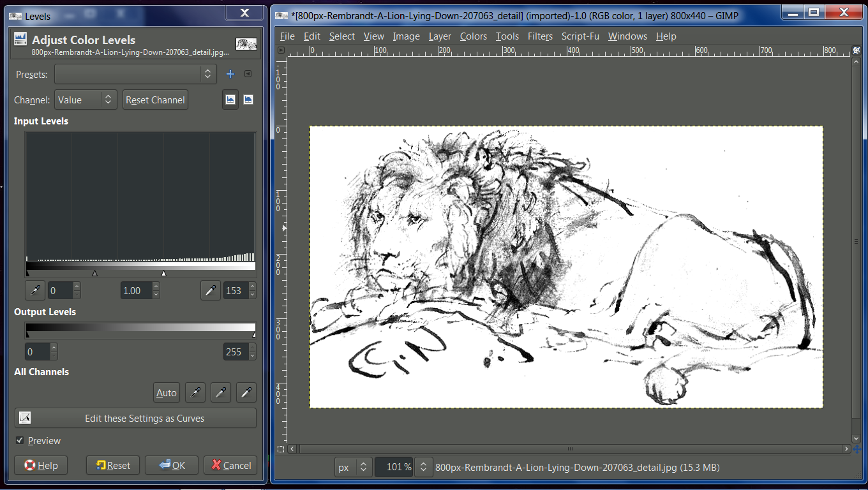Open the File menu

(x=287, y=36)
